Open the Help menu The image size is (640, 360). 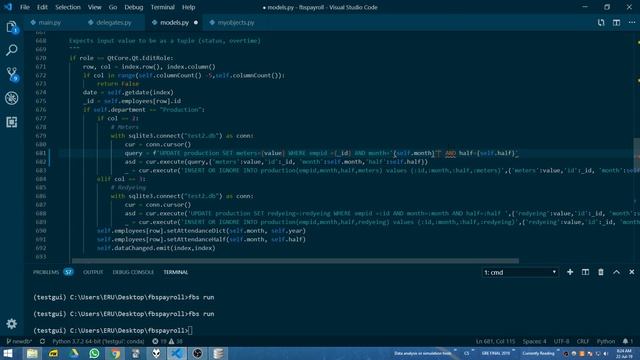(x=188, y=7)
